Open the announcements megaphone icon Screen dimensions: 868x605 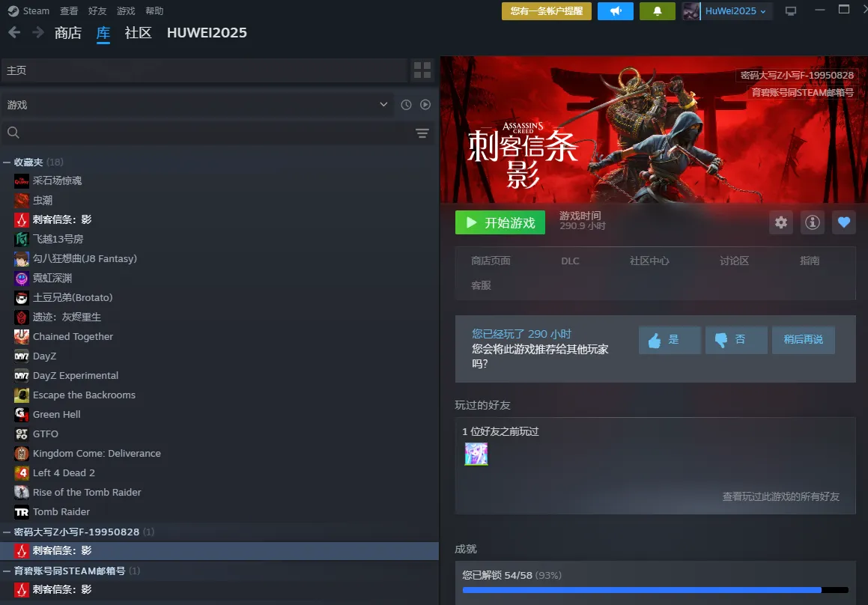click(615, 11)
